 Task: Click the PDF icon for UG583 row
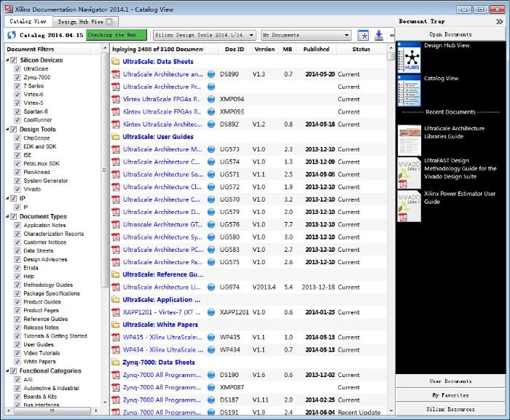click(x=115, y=250)
